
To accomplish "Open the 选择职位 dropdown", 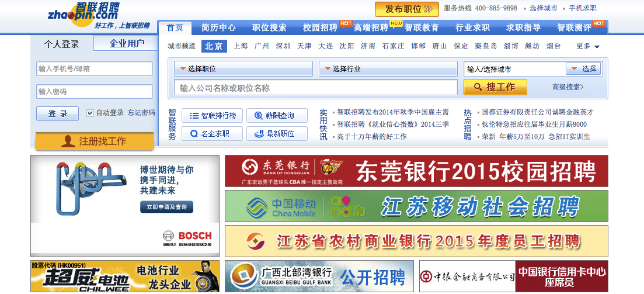I will pyautogui.click(x=244, y=68).
